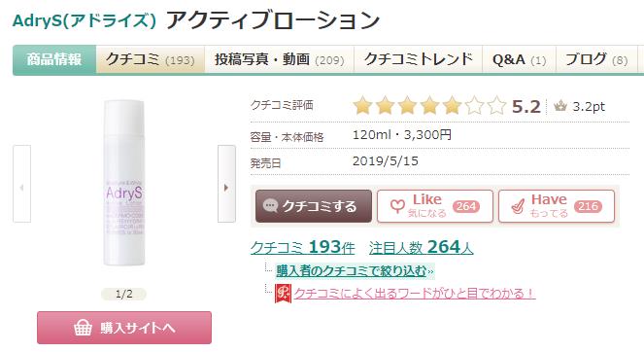Click the checkmark icon on Have button
The height and width of the screenshot is (352, 644).
pos(519,206)
